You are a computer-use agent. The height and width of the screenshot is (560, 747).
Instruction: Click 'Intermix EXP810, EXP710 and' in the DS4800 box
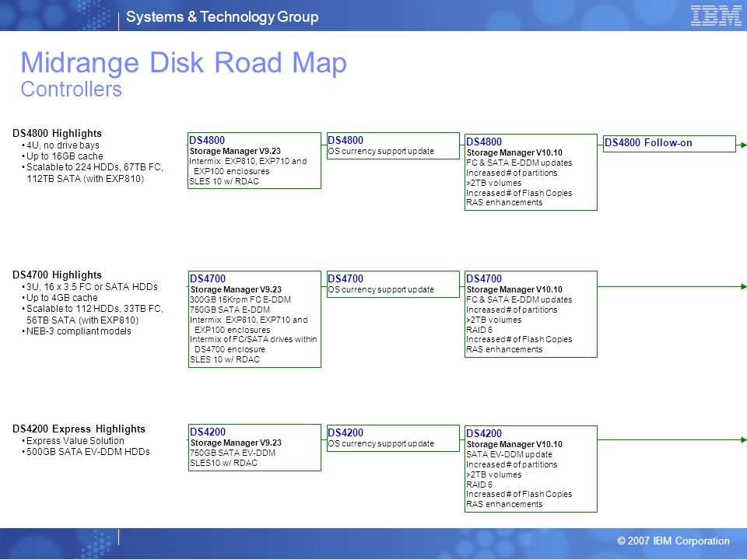pos(248,161)
